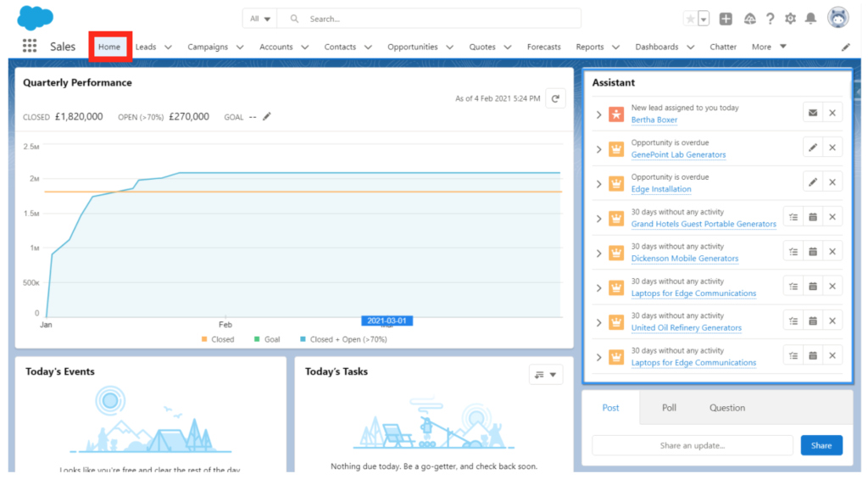Expand the United Oil Refinery Generators item
This screenshot has width=868, height=485.
pyautogui.click(x=598, y=323)
